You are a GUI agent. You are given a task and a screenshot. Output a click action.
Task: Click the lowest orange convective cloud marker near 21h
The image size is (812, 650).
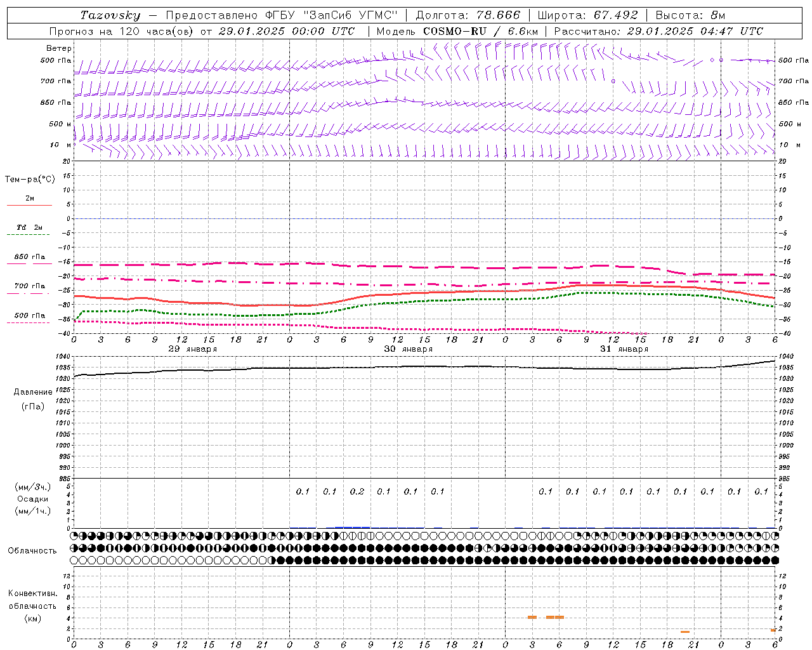tap(684, 632)
